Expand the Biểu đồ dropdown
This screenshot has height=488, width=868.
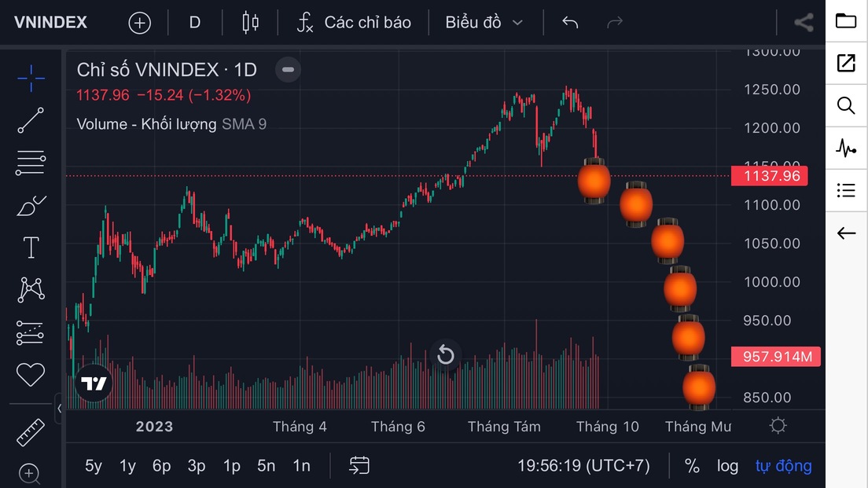(484, 23)
